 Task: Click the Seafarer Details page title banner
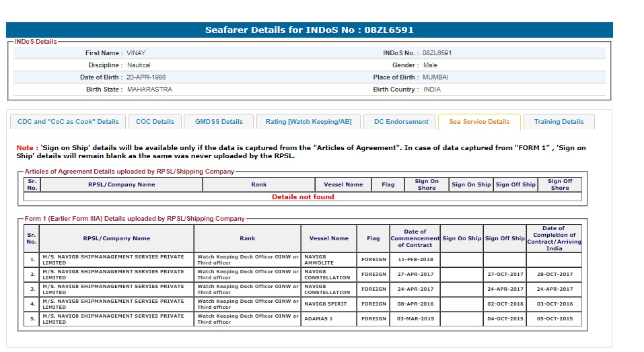point(310,30)
